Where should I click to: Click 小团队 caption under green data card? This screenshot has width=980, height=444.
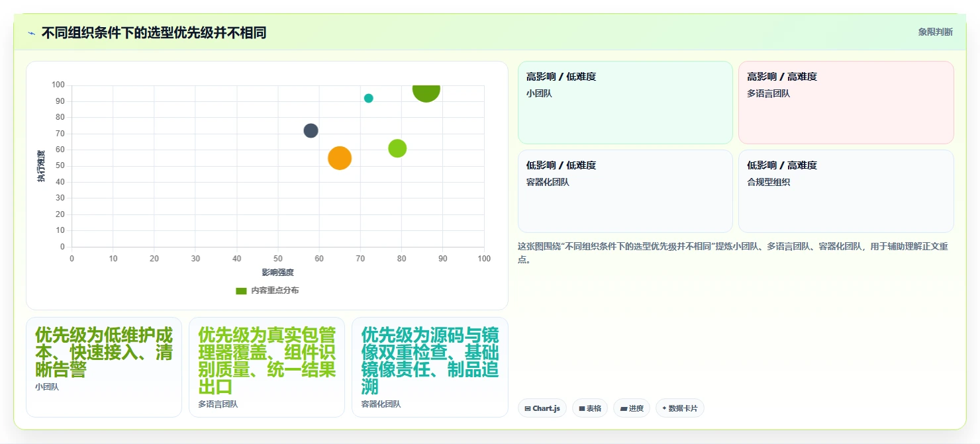point(47,387)
